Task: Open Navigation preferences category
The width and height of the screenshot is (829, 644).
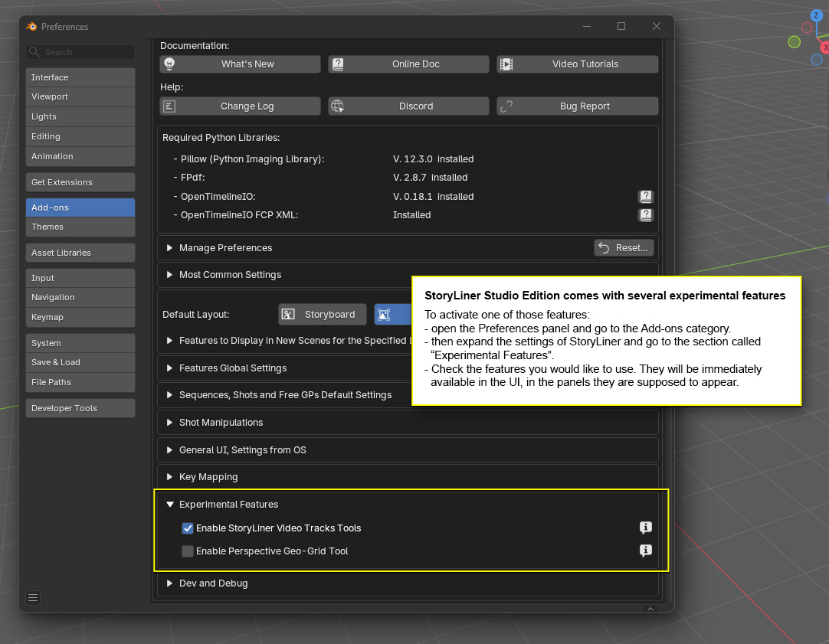Action: point(80,297)
